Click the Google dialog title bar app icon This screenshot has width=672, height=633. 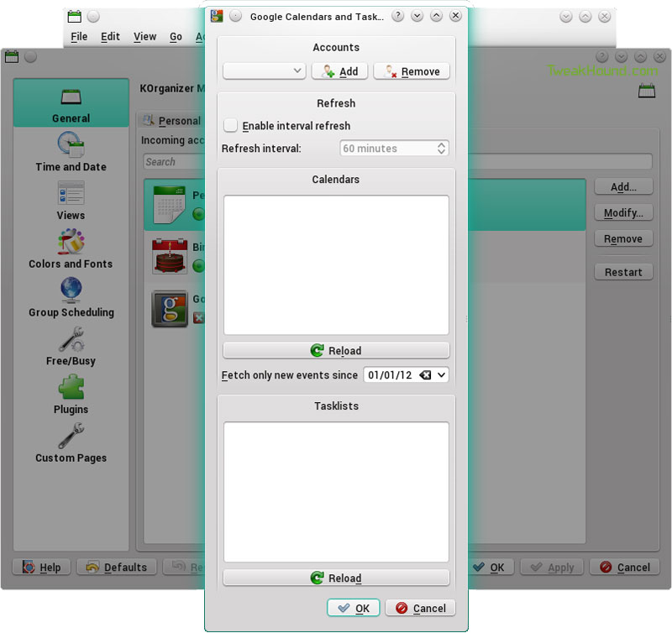click(217, 16)
